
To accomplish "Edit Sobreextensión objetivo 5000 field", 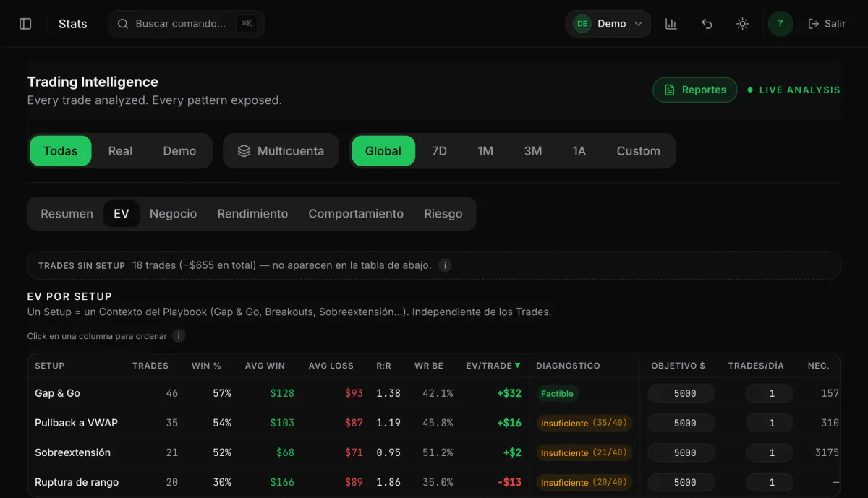I will [681, 453].
